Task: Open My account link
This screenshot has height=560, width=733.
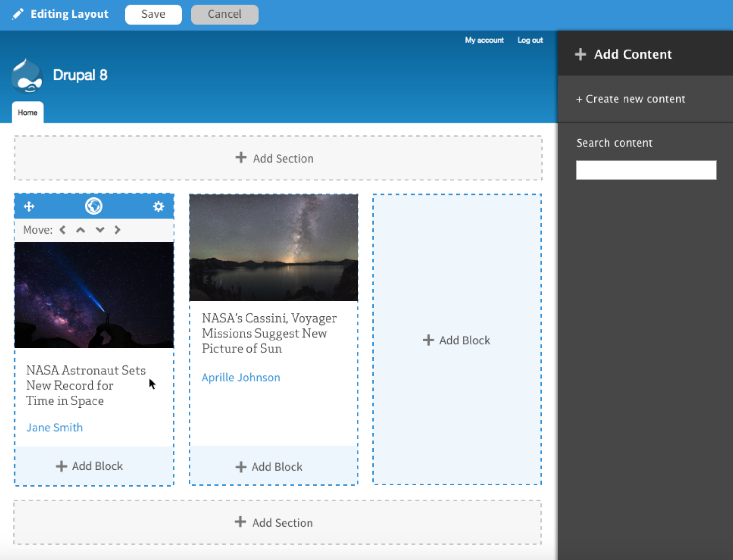Action: pyautogui.click(x=484, y=40)
